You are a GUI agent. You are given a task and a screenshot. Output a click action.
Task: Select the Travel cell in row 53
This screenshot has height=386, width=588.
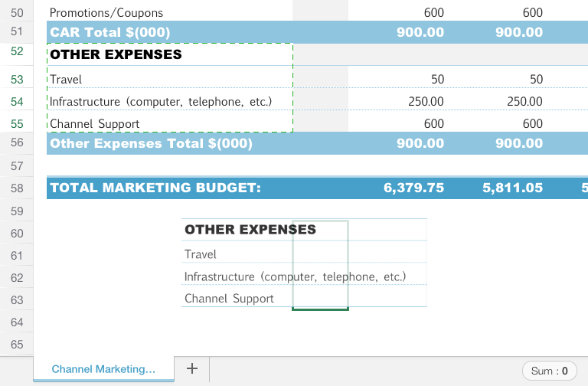(x=66, y=79)
